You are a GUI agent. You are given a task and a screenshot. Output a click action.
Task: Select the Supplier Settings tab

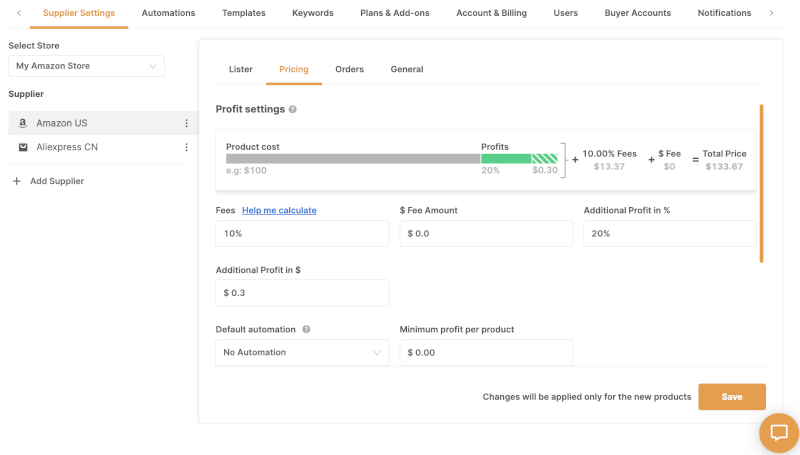coord(79,13)
